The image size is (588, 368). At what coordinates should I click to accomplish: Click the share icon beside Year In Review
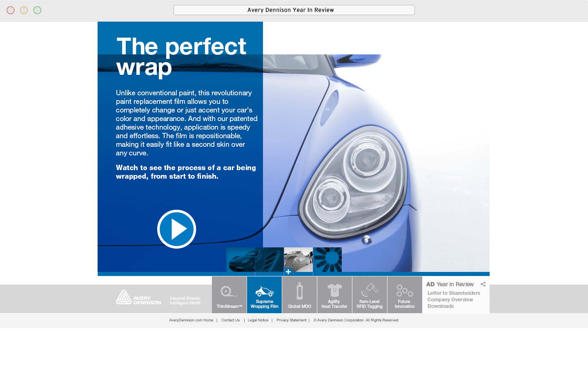pos(483,284)
